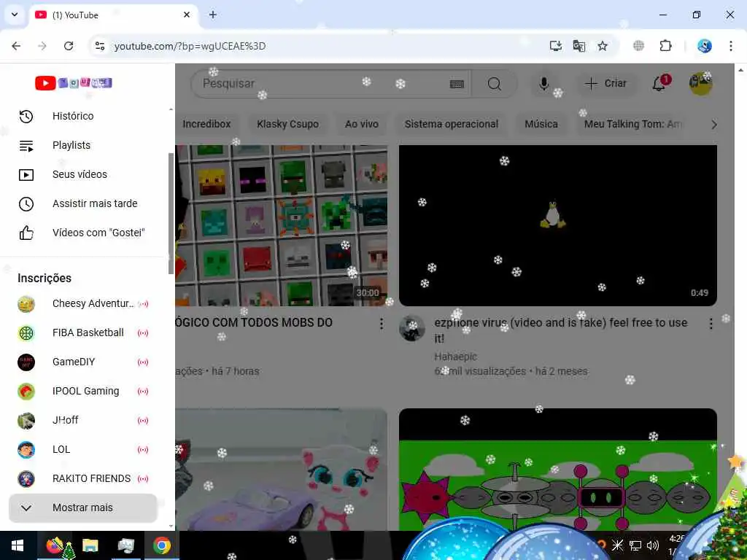
Task: Go to YouTube home via logo
Action: coord(74,83)
